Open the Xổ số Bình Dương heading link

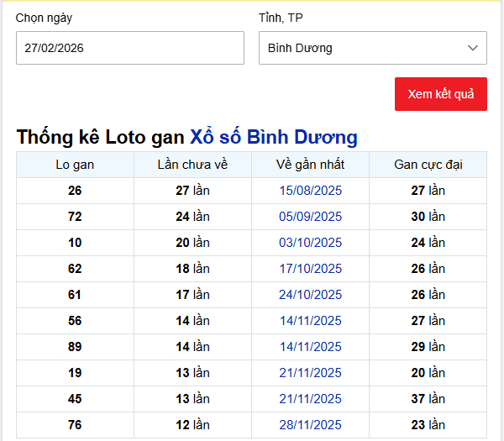pyautogui.click(x=274, y=137)
